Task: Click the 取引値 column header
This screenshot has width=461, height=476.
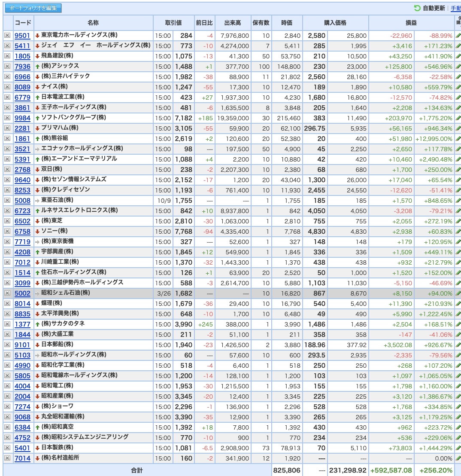Action: tap(173, 22)
